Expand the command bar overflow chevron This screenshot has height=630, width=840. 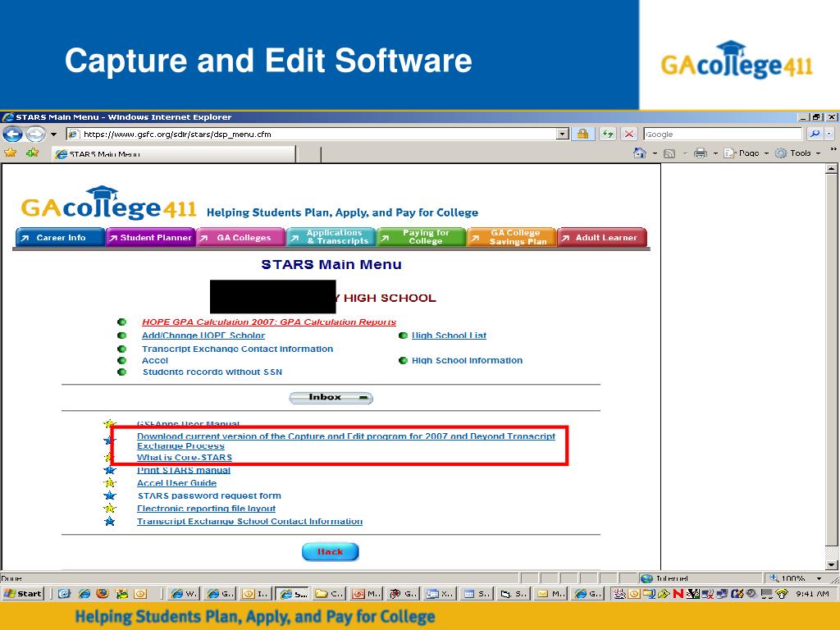coord(833,149)
